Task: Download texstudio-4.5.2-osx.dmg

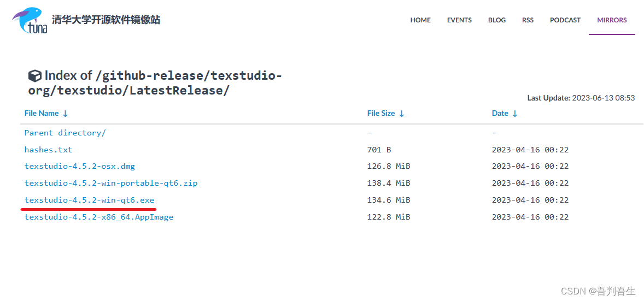Action: [x=80, y=166]
